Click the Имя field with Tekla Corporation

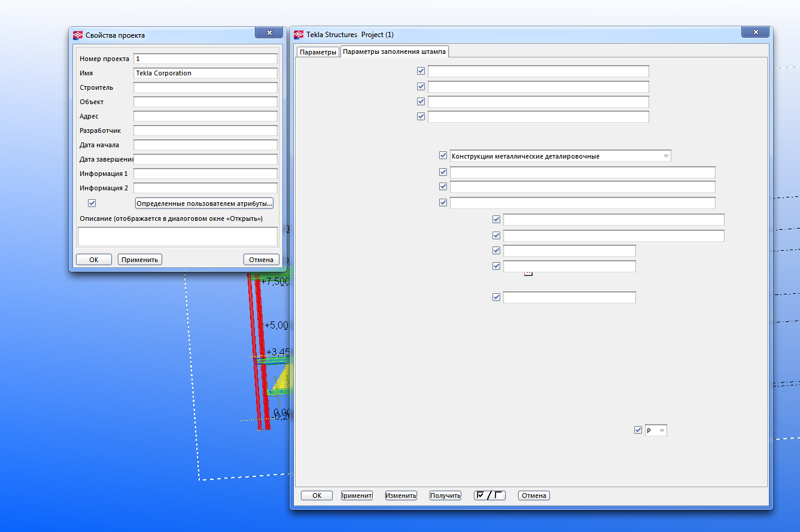point(205,73)
